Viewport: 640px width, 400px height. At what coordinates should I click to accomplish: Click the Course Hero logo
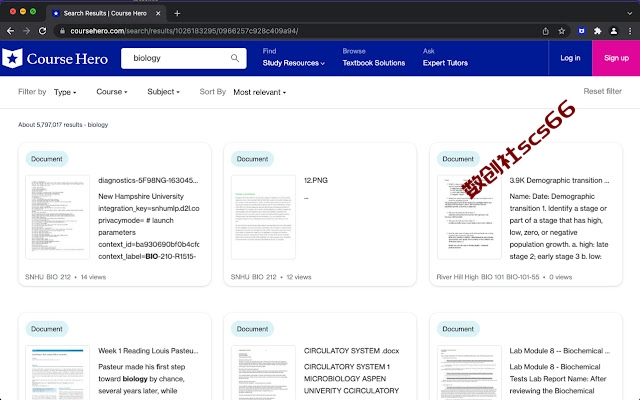55,58
